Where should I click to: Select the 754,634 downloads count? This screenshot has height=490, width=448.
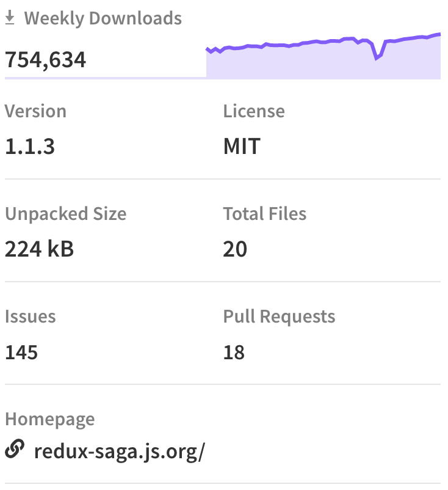(46, 59)
